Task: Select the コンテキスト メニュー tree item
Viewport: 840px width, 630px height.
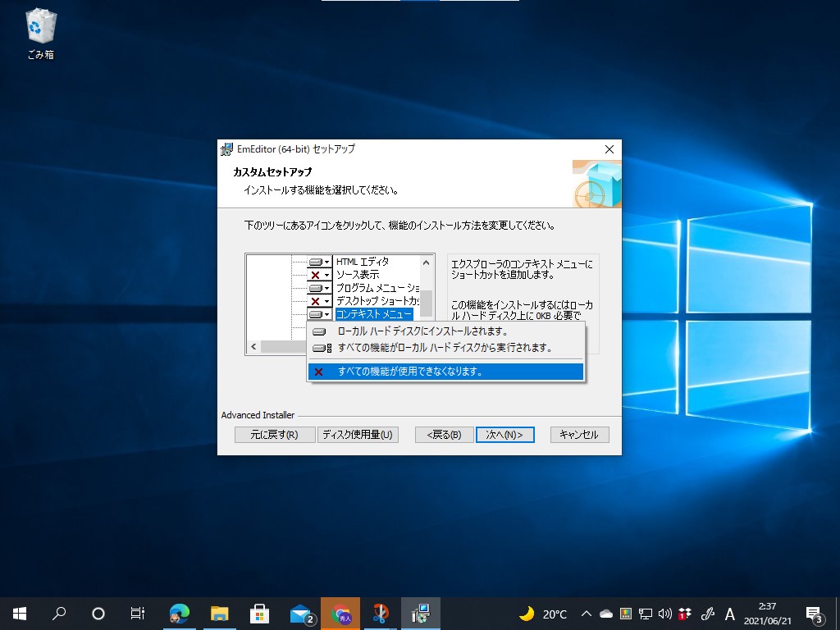Action: [x=371, y=314]
